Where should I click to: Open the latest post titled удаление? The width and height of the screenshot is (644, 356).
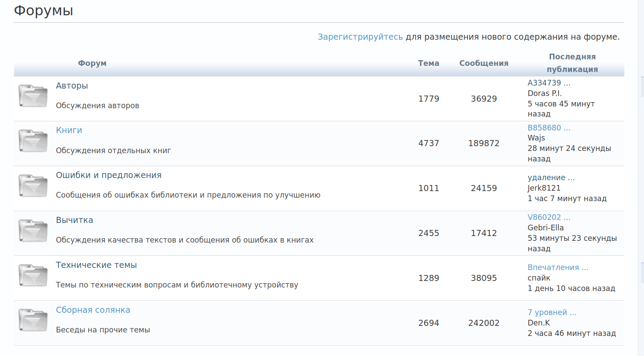pyautogui.click(x=551, y=178)
